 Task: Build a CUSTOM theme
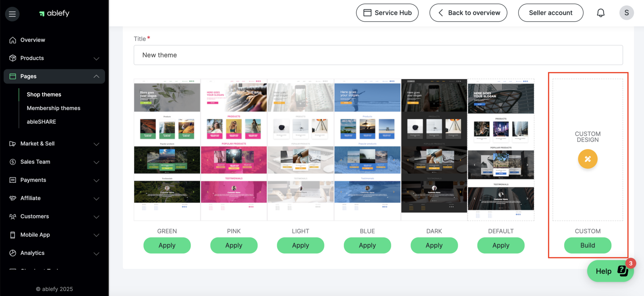[x=588, y=245]
